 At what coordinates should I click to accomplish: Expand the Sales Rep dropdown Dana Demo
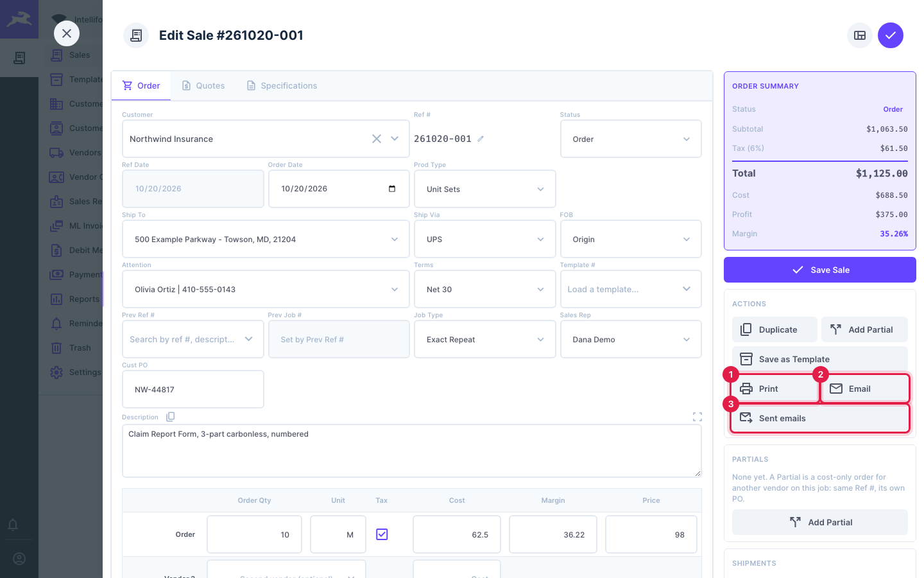coord(631,339)
